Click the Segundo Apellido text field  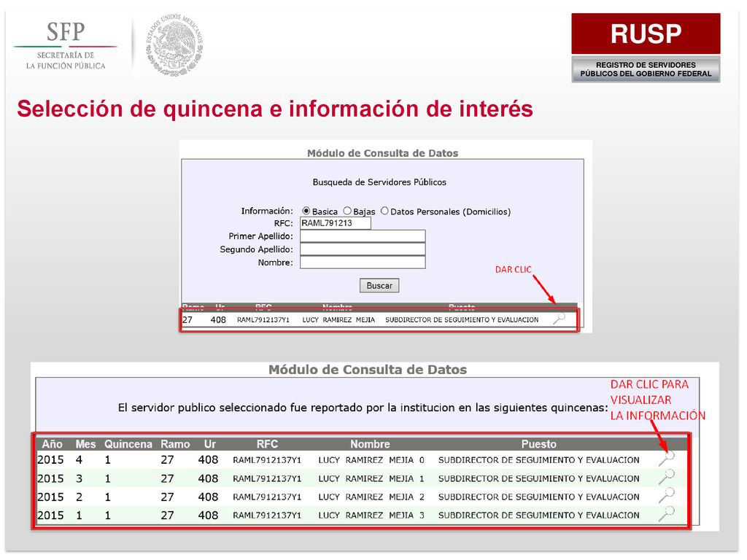(363, 249)
